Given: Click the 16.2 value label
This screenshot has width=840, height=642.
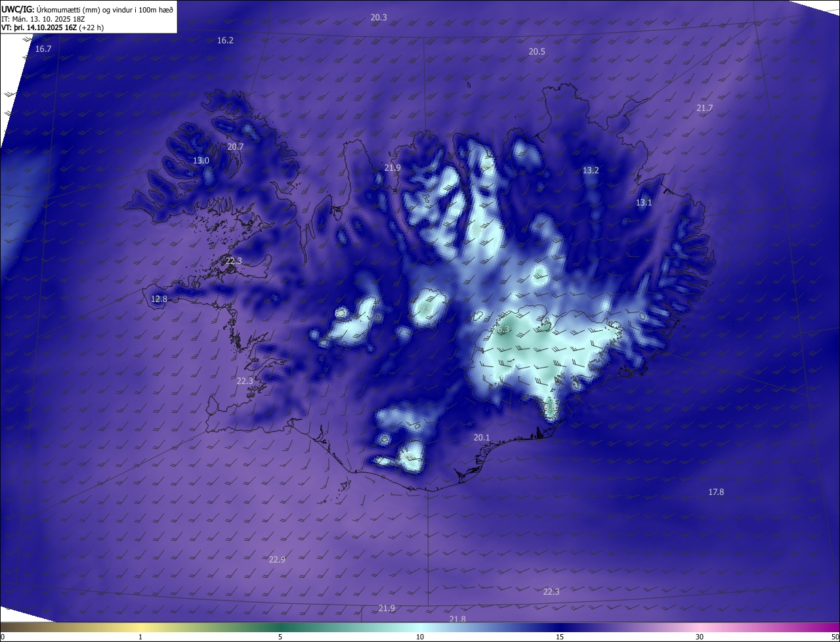Looking at the screenshot, I should pos(225,41).
